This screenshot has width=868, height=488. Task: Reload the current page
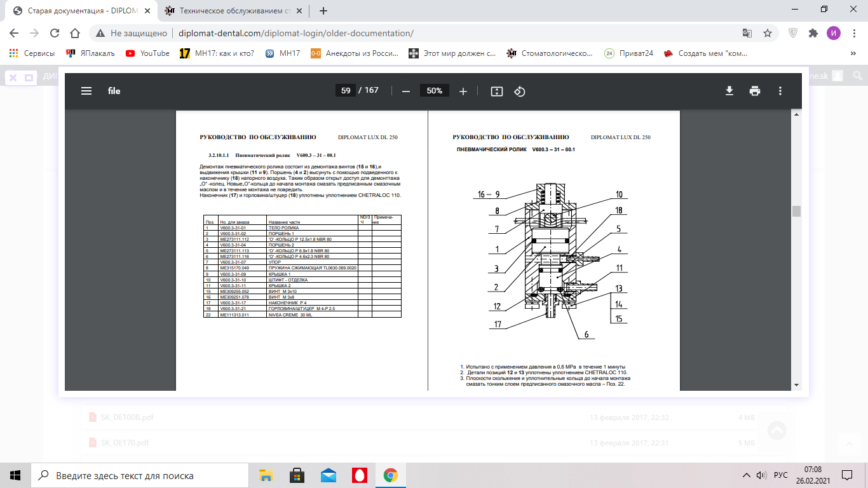55,33
